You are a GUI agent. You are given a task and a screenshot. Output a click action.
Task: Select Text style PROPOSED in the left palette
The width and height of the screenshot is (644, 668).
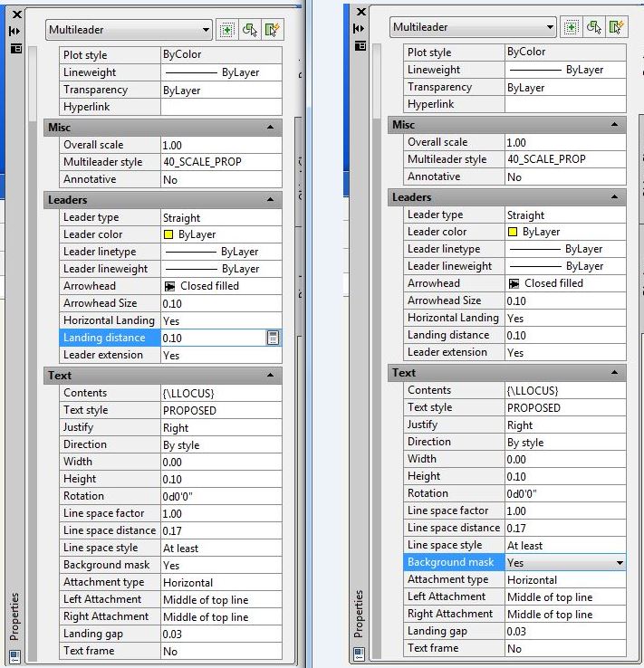(221, 410)
